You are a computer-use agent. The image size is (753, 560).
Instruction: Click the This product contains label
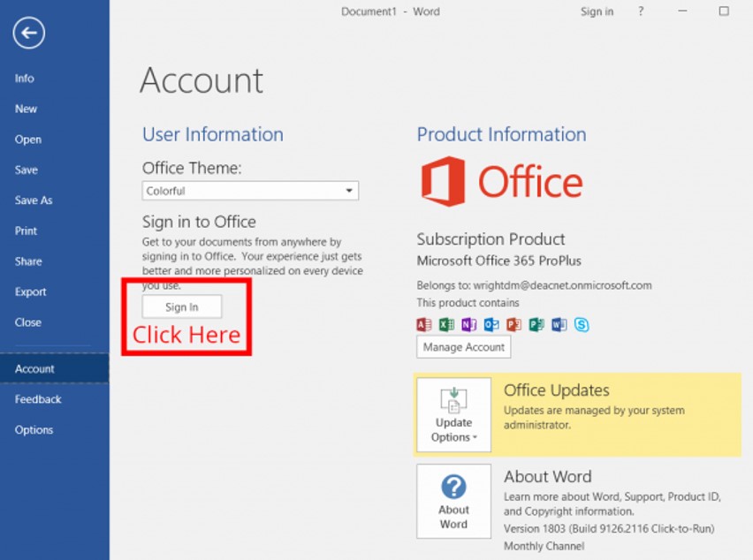coord(468,303)
